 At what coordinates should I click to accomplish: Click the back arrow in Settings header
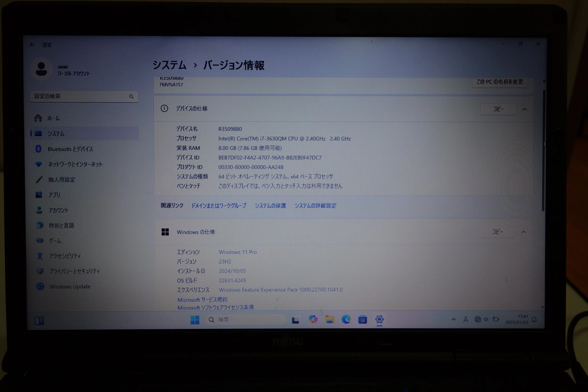tap(32, 45)
